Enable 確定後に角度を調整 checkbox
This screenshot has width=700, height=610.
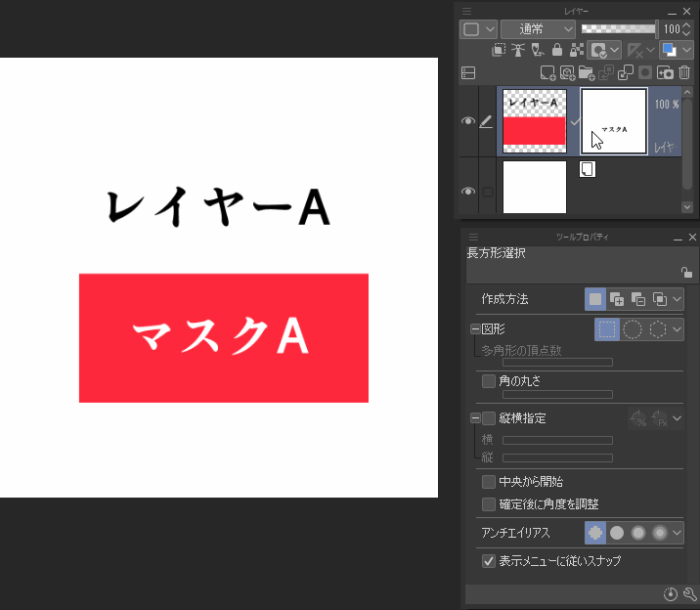(x=489, y=504)
